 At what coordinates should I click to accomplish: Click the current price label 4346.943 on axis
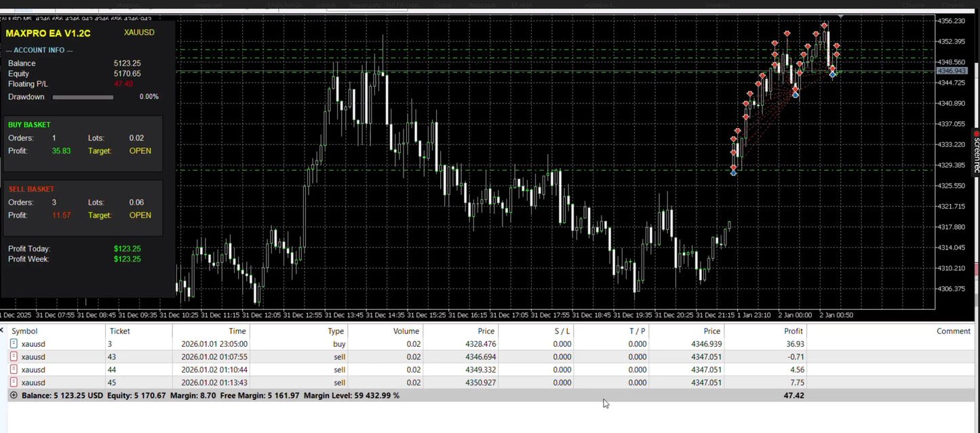point(952,70)
